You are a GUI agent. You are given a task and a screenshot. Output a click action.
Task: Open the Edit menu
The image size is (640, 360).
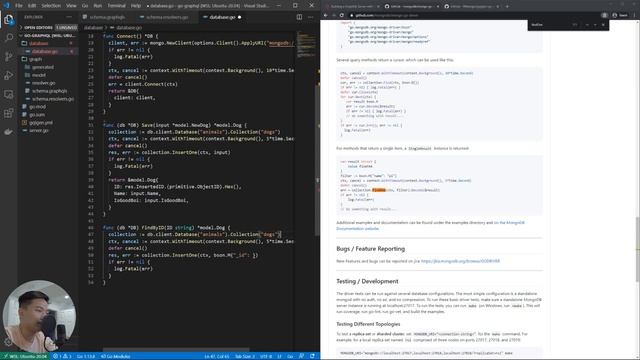(x=32, y=6)
